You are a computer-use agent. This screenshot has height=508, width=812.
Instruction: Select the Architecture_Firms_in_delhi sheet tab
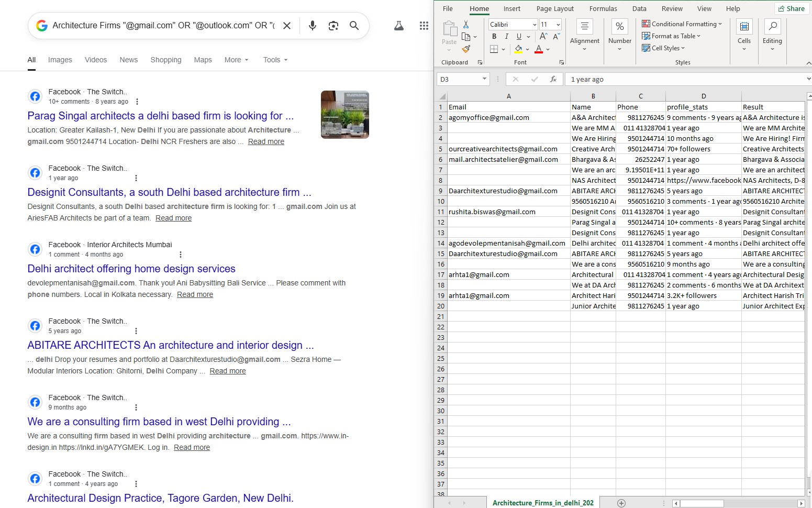pos(543,503)
